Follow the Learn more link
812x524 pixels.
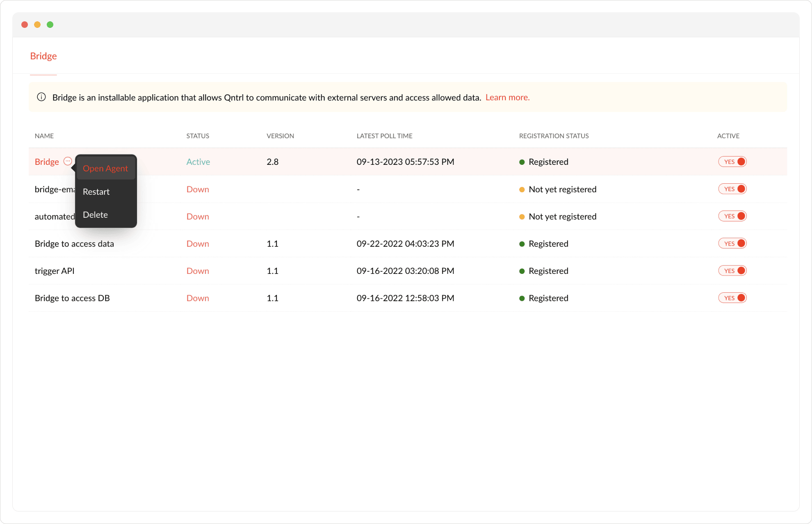pos(508,98)
